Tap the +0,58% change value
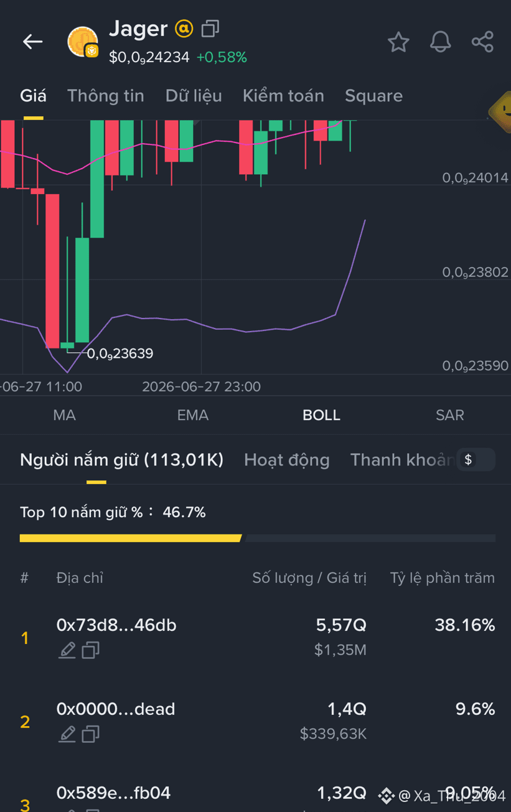The image size is (511, 812). pos(222,57)
